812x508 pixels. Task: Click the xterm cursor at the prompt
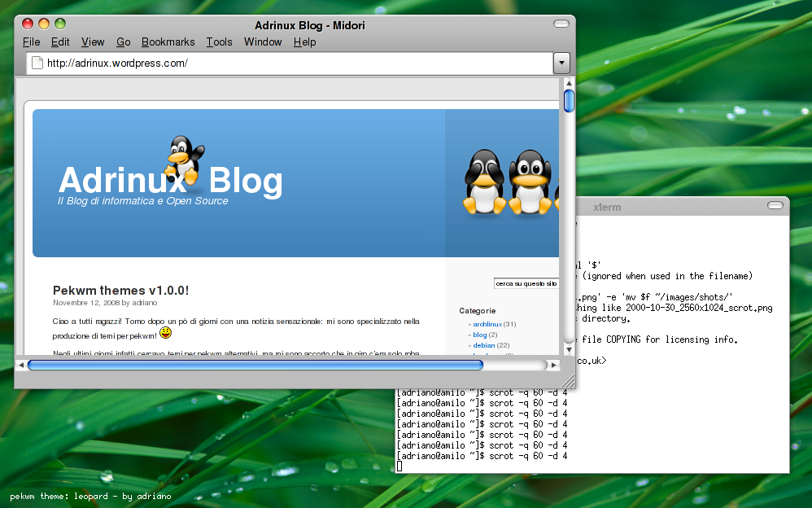point(399,466)
